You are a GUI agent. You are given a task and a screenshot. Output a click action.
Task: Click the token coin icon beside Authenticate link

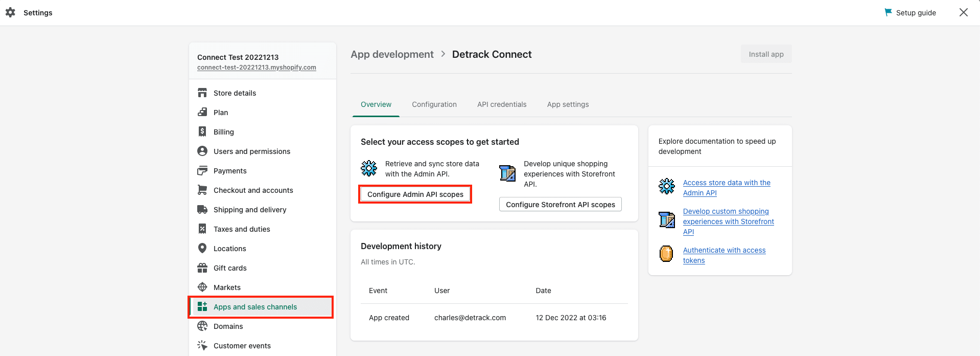666,254
